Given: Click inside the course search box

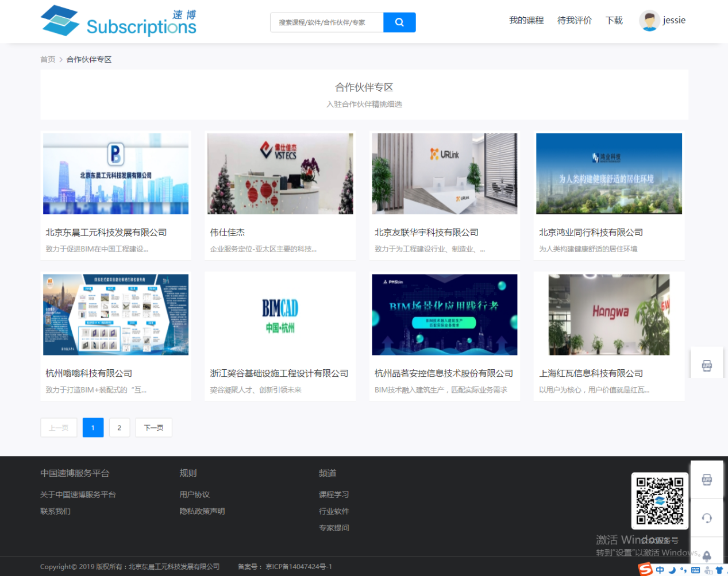Looking at the screenshot, I should [x=327, y=22].
